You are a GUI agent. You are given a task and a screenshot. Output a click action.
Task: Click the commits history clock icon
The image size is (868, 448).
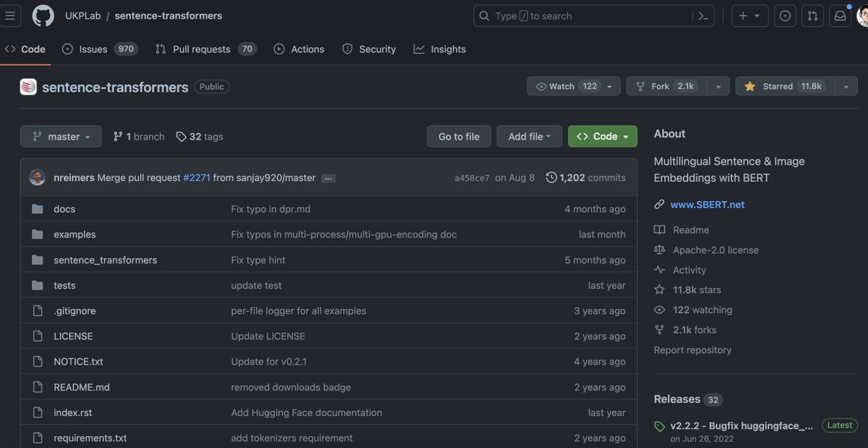(551, 177)
